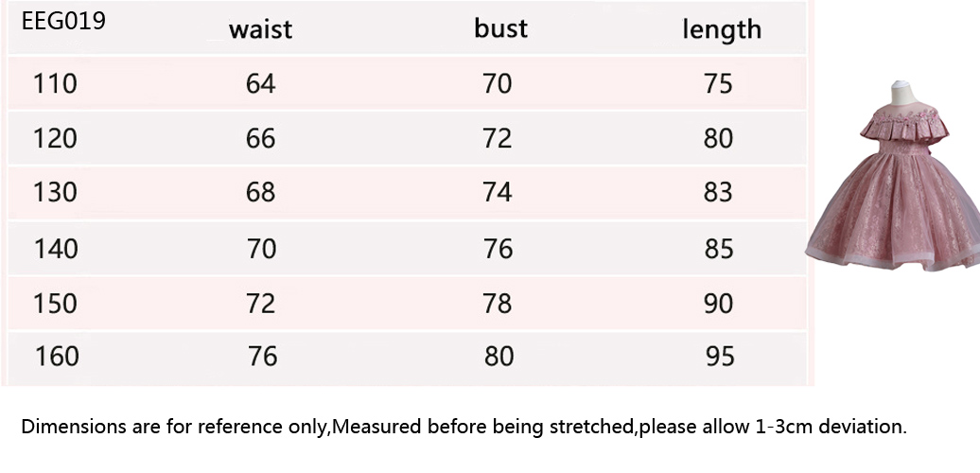This screenshot has width=980, height=473.
Task: Click waist value 64 for size 110
Action: [260, 84]
